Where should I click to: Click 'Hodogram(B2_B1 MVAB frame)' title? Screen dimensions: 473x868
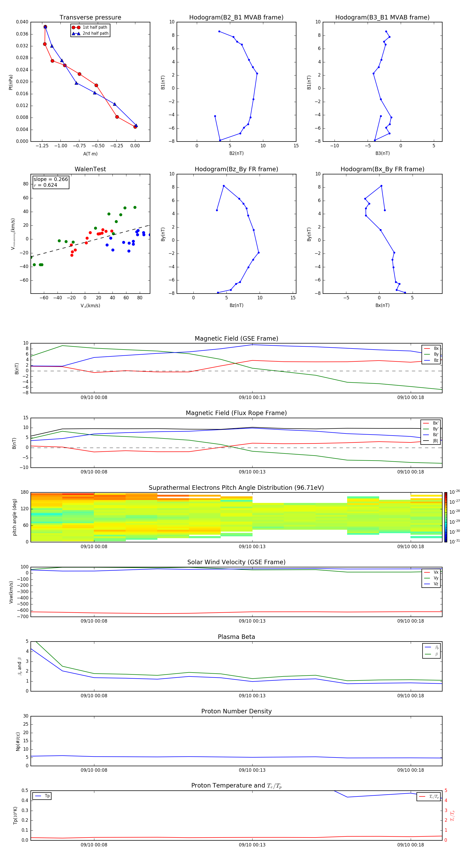[x=236, y=18]
